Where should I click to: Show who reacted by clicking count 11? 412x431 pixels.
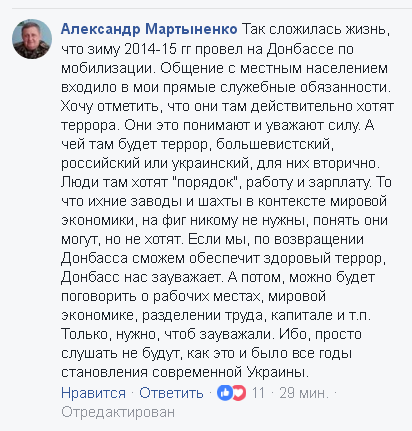(x=258, y=393)
